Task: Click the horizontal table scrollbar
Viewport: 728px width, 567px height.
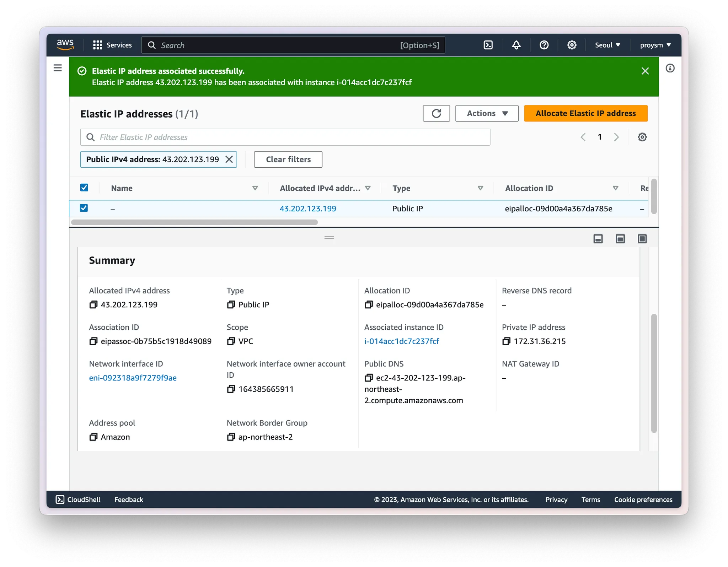Action: pyautogui.click(x=194, y=222)
